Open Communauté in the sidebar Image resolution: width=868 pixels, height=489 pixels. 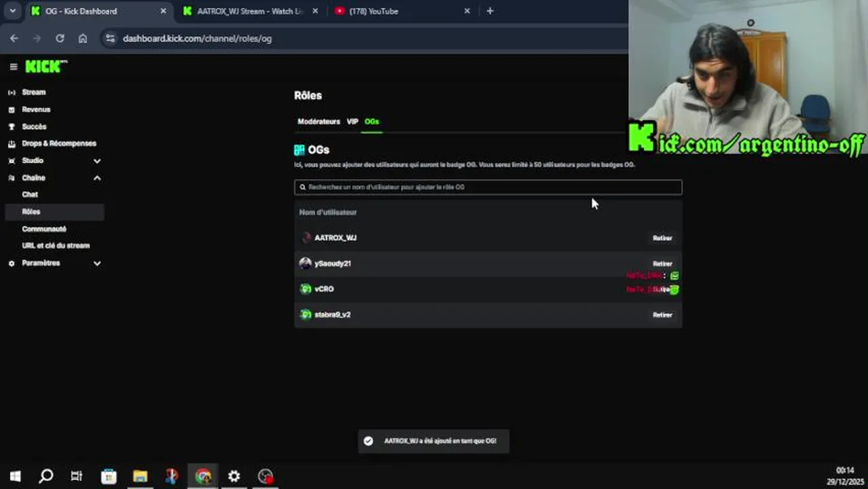coord(44,229)
